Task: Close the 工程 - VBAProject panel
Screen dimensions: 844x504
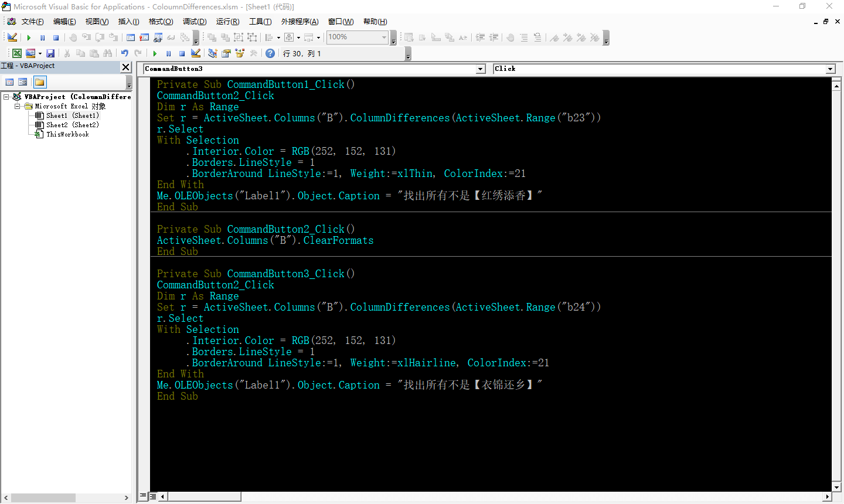Action: tap(125, 67)
